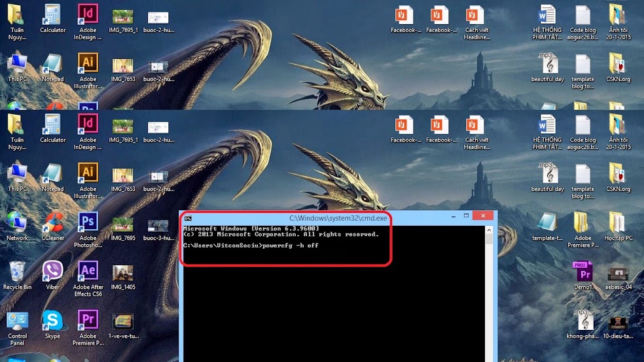Select the buoc-3-hu... file icon
Image resolution: width=644 pixels, height=362 pixels.
coord(158,229)
